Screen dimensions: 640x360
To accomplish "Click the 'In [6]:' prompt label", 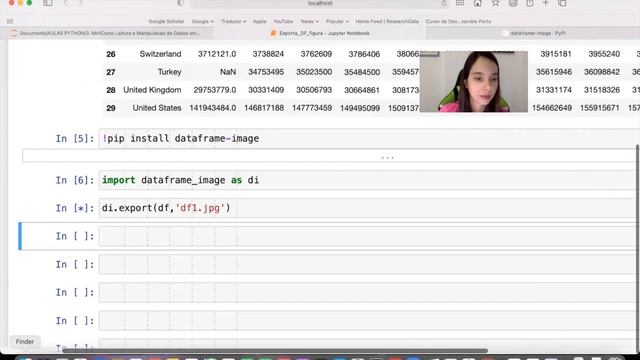I will [x=75, y=180].
